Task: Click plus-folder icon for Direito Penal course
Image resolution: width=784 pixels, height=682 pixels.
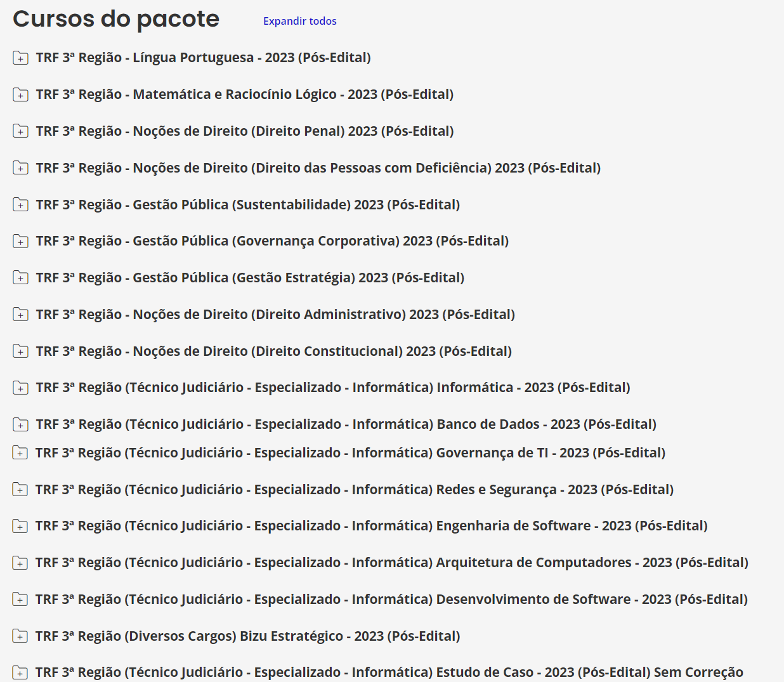Action: [20, 131]
